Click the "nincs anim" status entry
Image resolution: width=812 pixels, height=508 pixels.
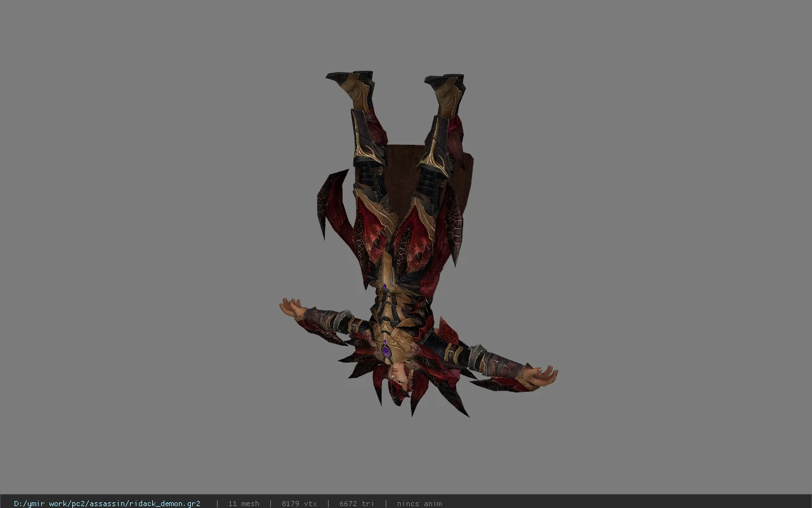click(x=419, y=504)
